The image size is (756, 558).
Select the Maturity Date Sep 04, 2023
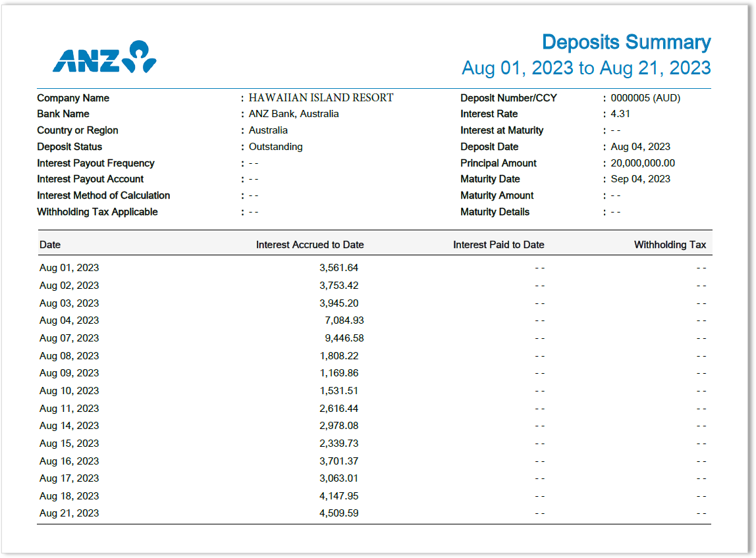click(x=640, y=178)
